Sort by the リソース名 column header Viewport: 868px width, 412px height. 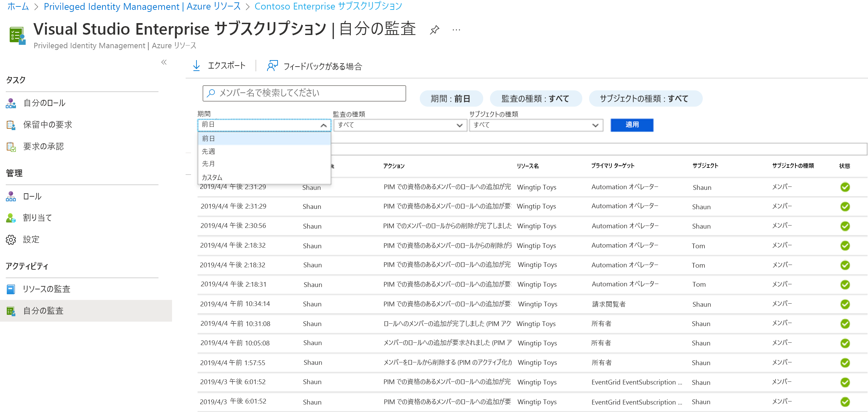(528, 166)
